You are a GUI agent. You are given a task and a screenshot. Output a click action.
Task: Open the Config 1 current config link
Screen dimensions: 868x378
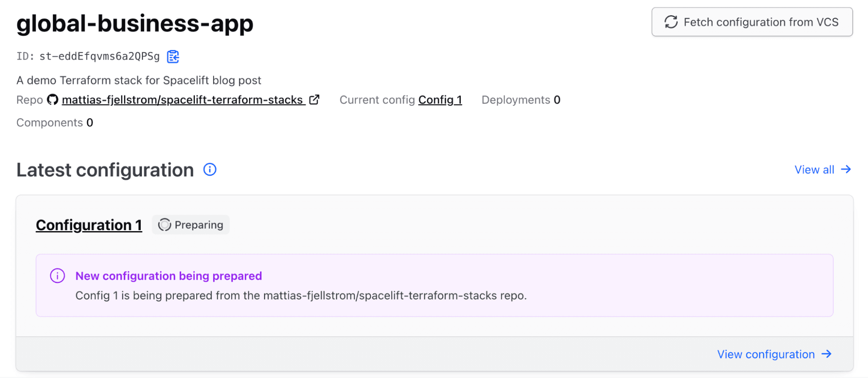pyautogui.click(x=440, y=100)
